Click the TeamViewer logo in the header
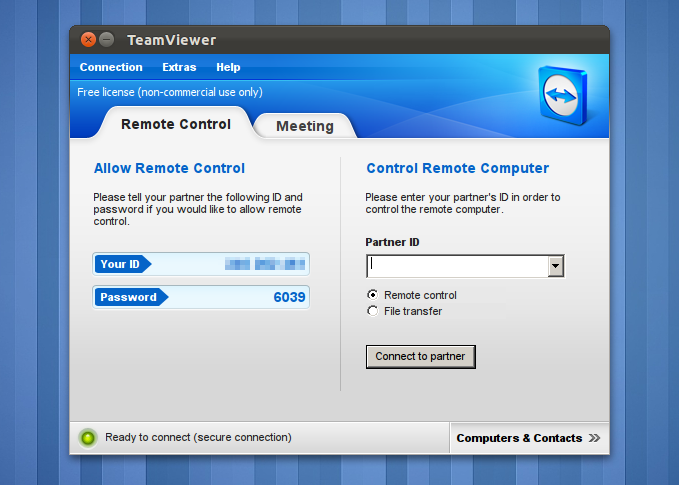 pos(567,97)
